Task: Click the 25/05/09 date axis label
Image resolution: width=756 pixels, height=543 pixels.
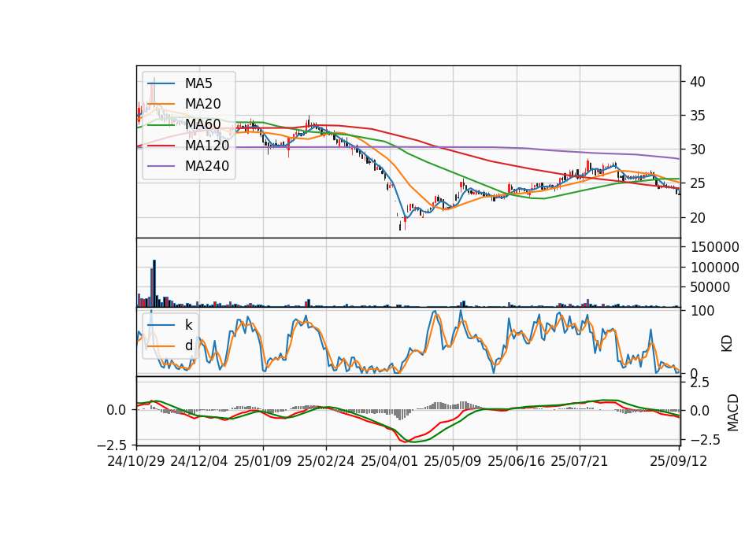Action: pyautogui.click(x=453, y=461)
